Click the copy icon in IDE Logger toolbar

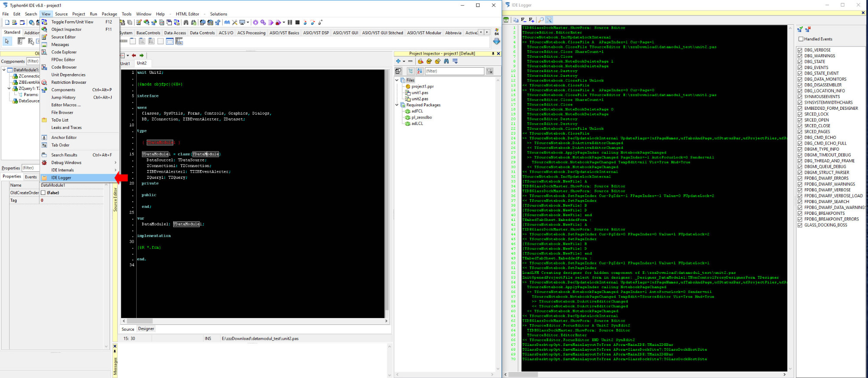tap(516, 20)
